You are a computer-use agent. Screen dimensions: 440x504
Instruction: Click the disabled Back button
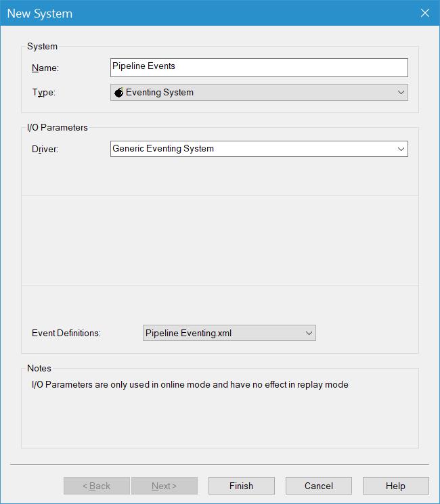pyautogui.click(x=97, y=486)
